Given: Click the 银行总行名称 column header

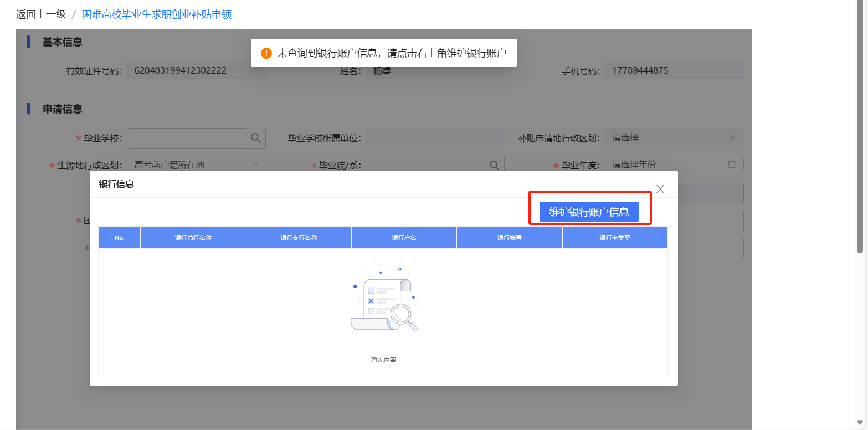Looking at the screenshot, I should (x=193, y=238).
